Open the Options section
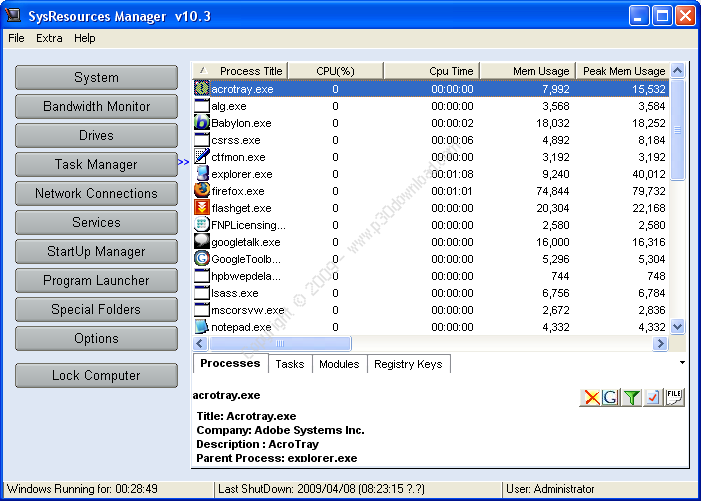Screen dimensions: 701x501 [x=96, y=338]
